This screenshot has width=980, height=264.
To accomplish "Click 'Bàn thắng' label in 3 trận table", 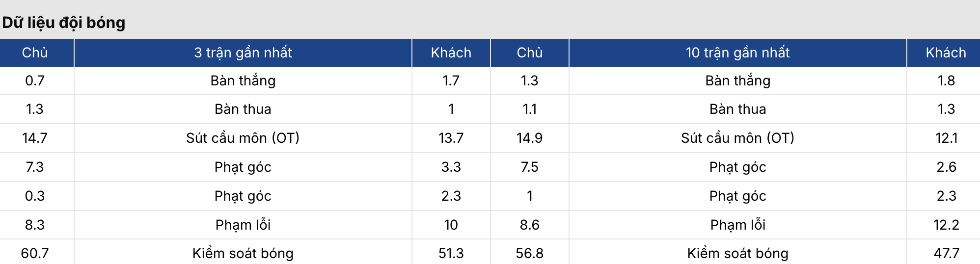I will click(243, 80).
